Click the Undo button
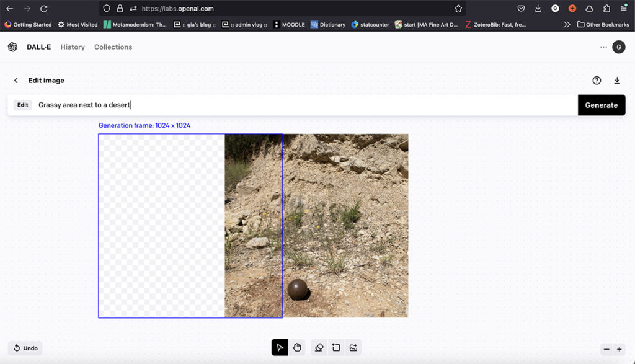Screen dimensions: 635x364 pos(25,348)
